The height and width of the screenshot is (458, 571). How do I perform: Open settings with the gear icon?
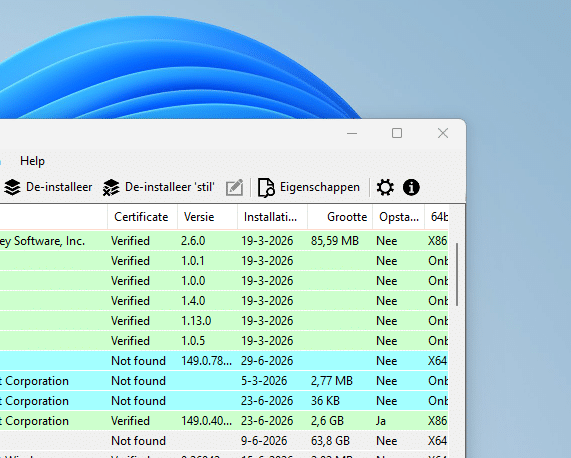385,187
